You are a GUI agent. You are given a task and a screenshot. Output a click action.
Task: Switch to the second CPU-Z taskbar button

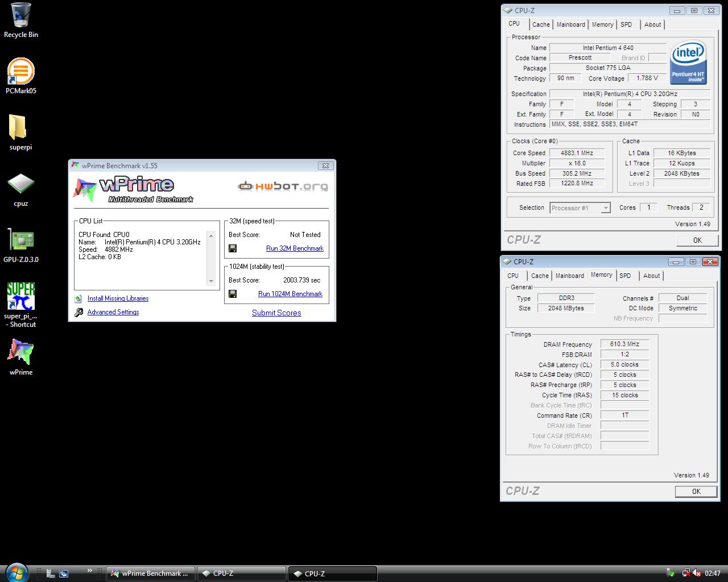pos(332,573)
